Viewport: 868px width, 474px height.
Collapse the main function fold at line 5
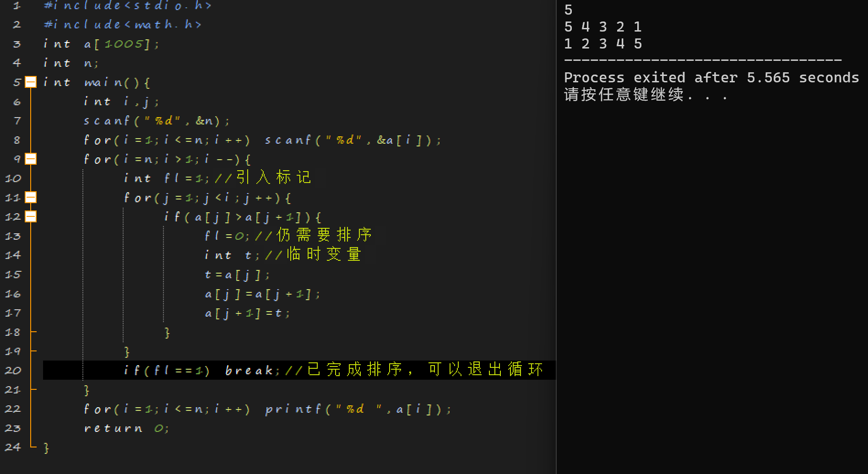31,82
